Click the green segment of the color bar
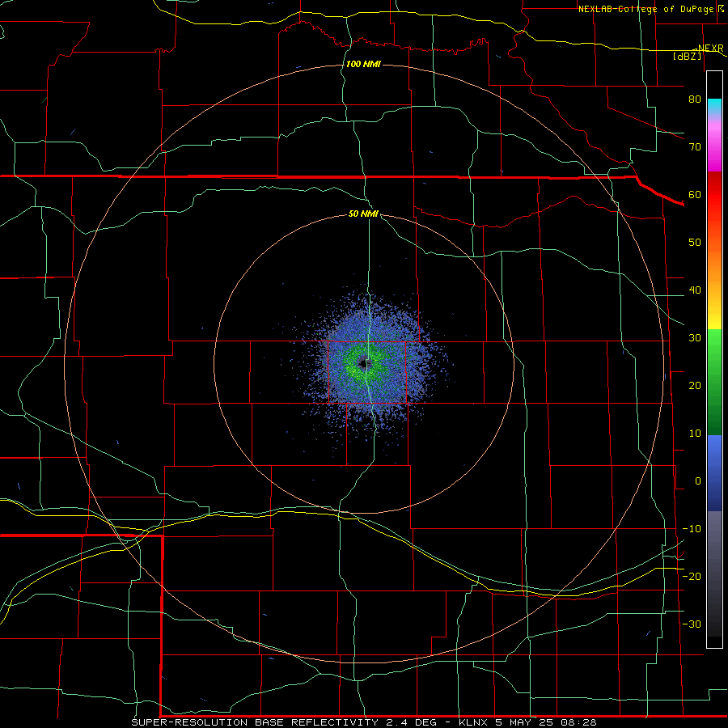The image size is (728, 728). [714, 382]
